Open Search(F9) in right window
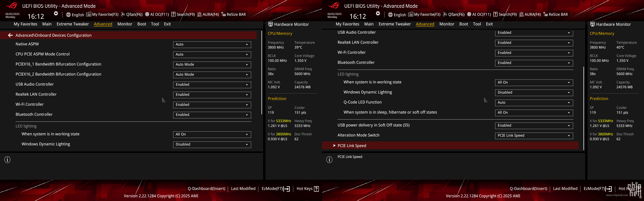This screenshot has width=644, height=201. (x=505, y=14)
